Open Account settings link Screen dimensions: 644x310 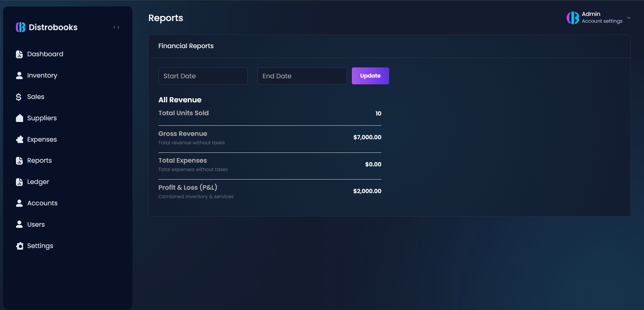tap(602, 21)
